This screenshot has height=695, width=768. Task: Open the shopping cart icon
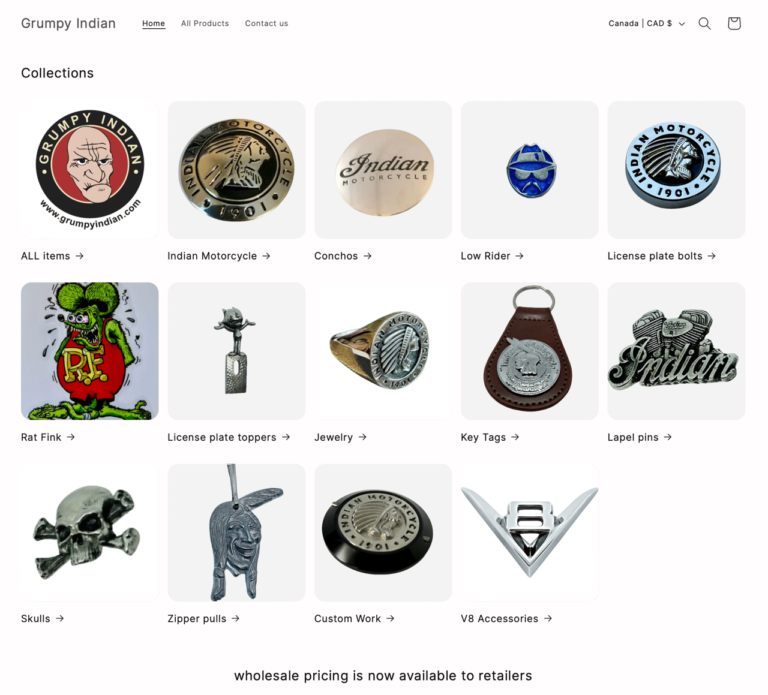click(x=734, y=24)
